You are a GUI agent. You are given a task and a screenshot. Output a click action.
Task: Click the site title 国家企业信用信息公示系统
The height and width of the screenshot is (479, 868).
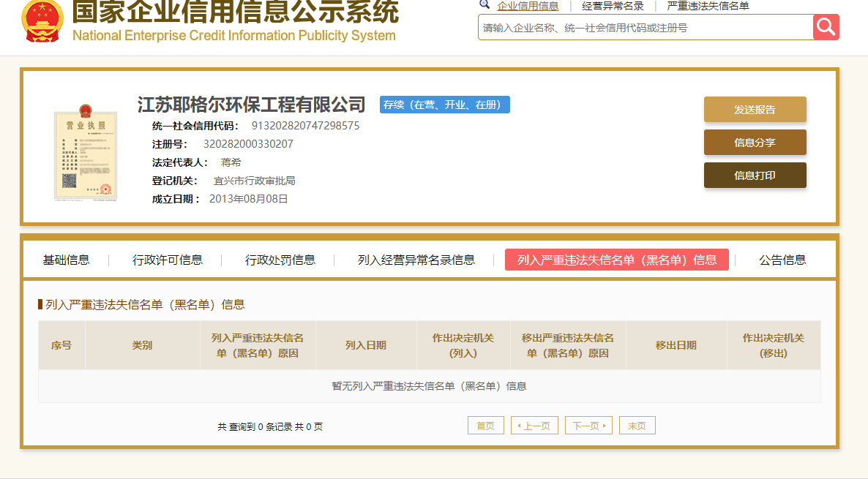tap(236, 11)
